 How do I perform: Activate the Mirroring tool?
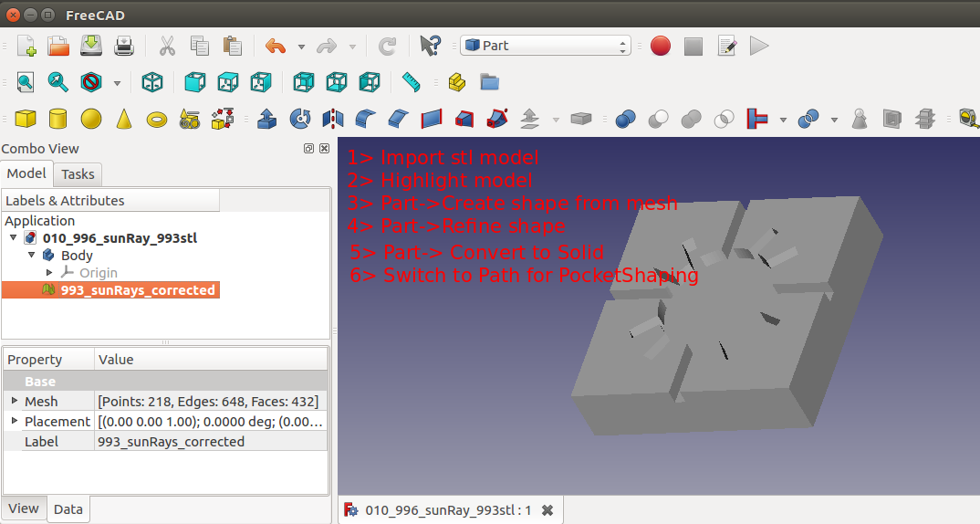click(x=332, y=119)
